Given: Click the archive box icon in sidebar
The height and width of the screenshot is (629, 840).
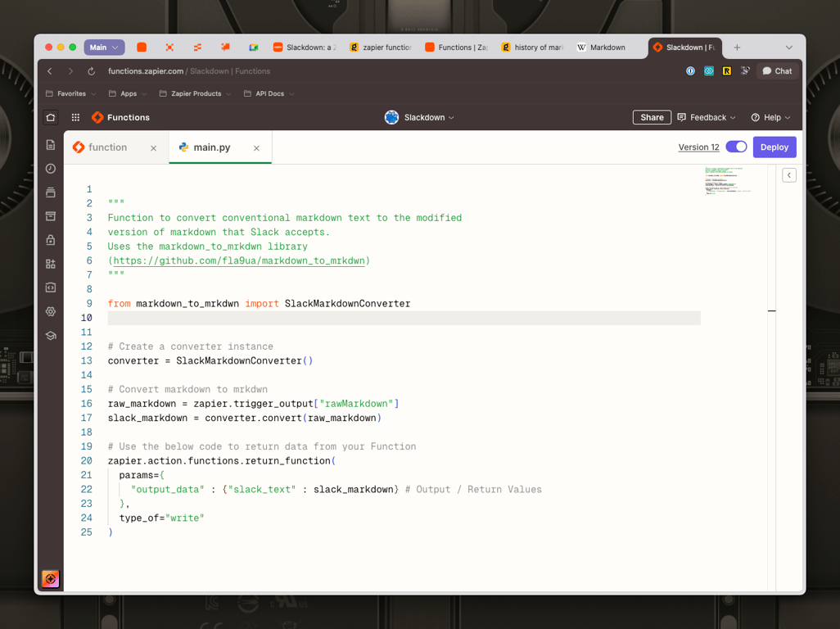Looking at the screenshot, I should click(x=51, y=216).
